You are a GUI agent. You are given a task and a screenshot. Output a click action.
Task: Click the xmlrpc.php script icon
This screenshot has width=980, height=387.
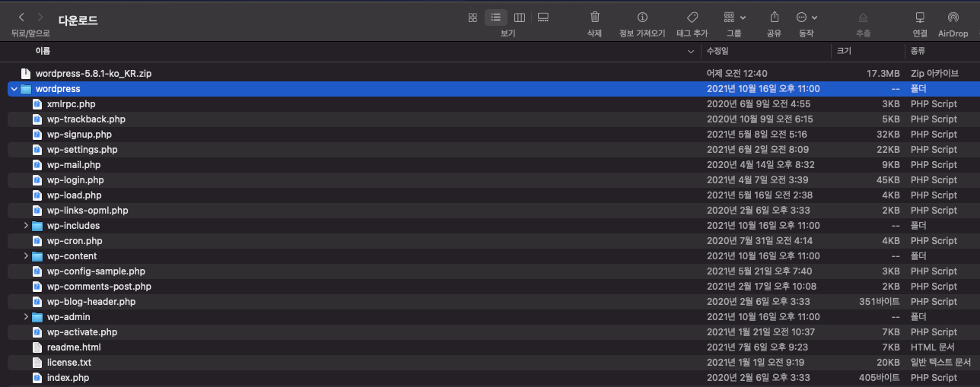click(x=37, y=104)
